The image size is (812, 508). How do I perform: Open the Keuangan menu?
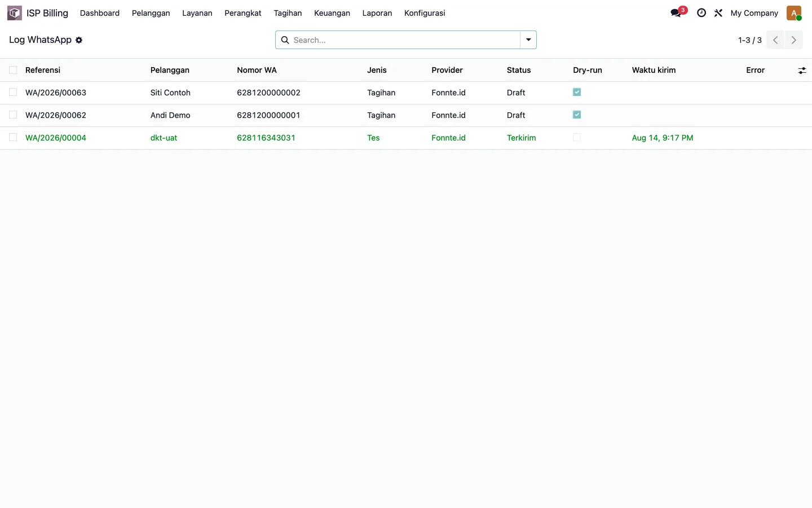332,13
